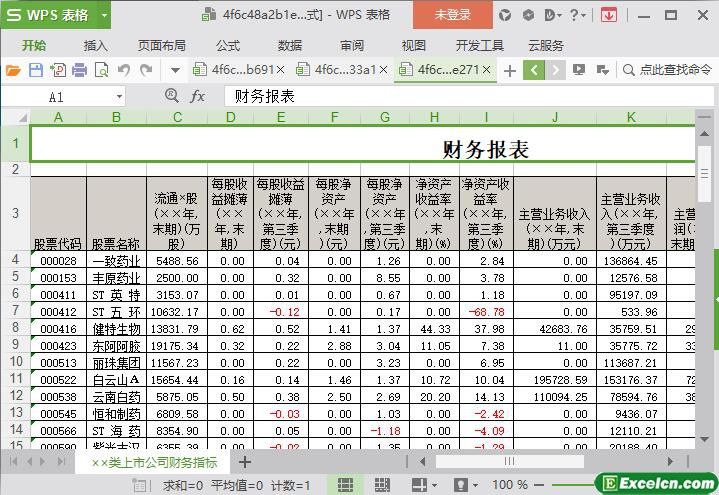Open the WPS 表格 application menu dropdown

[x=105, y=15]
